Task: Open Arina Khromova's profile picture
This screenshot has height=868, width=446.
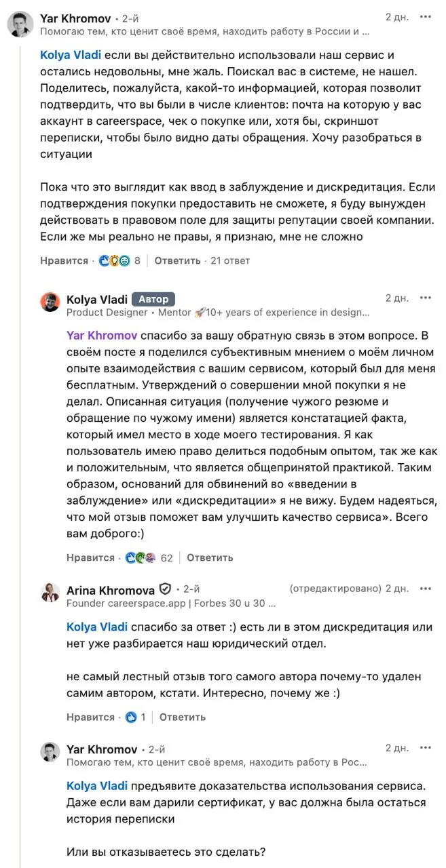Action: pos(50,593)
